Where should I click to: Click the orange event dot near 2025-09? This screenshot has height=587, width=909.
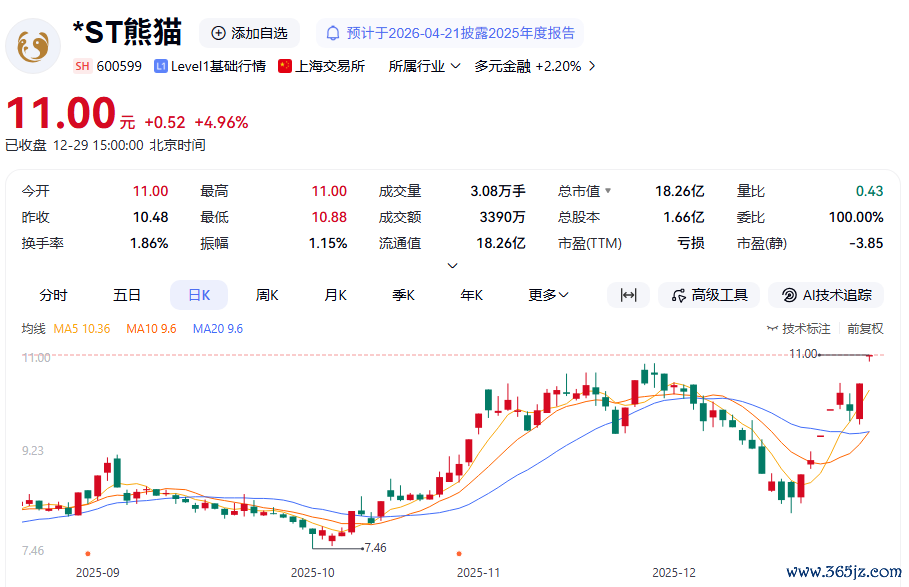click(88, 553)
